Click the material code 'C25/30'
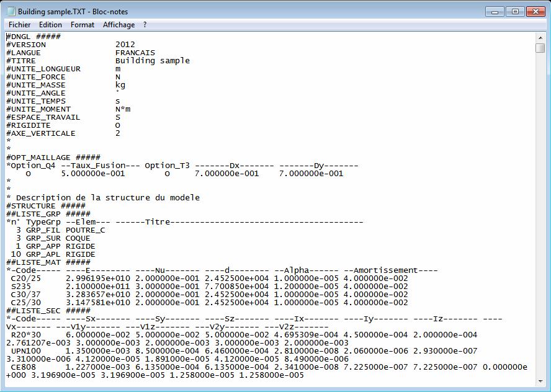Screen dimensions: 551x392 (x=25, y=303)
